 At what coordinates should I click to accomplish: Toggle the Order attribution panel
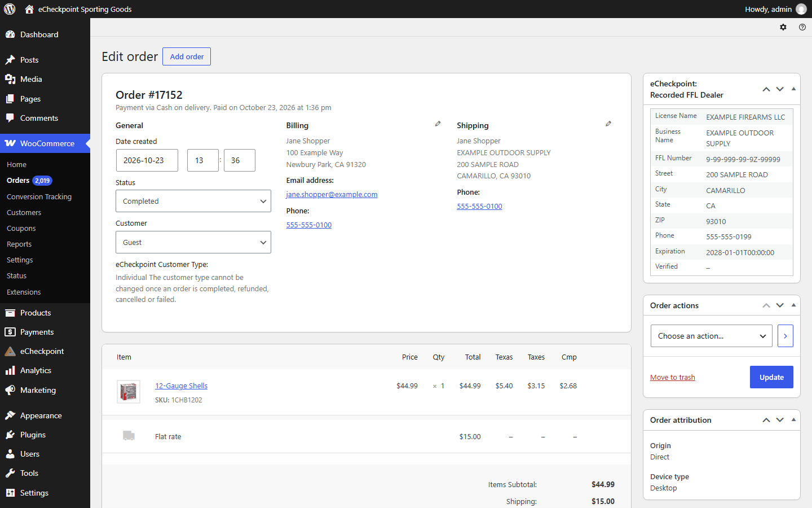tap(793, 420)
